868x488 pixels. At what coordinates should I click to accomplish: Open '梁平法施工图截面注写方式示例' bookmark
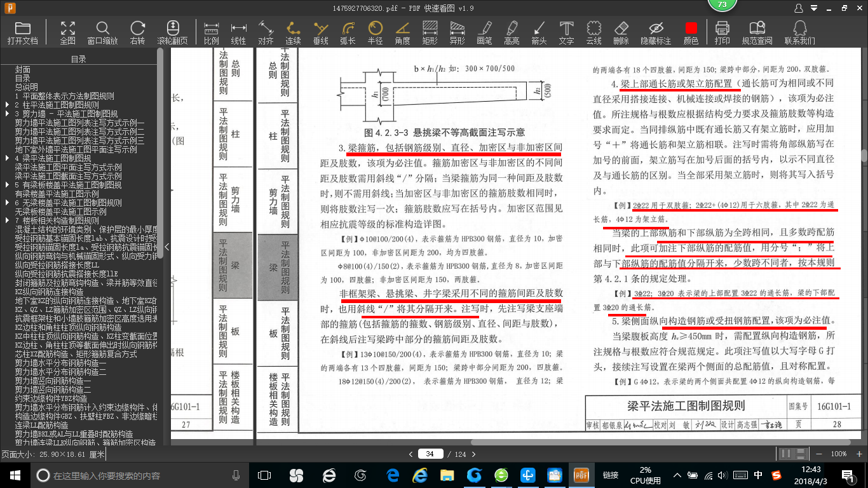click(x=69, y=176)
